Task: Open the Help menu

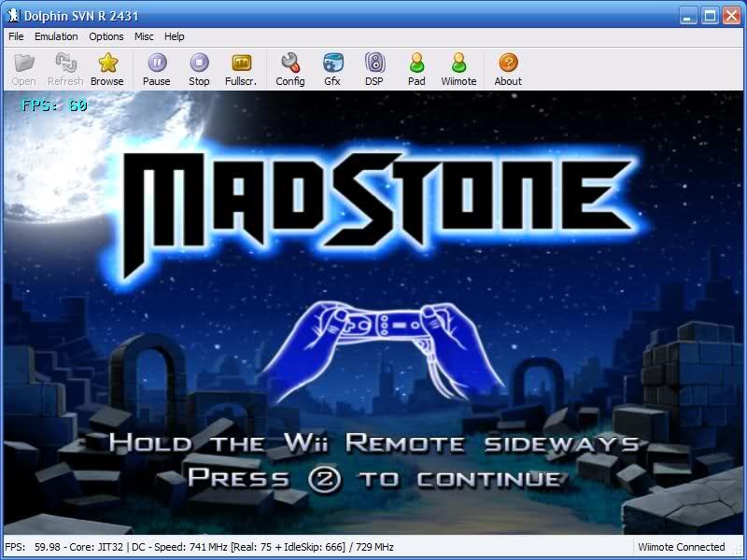Action: click(x=175, y=36)
